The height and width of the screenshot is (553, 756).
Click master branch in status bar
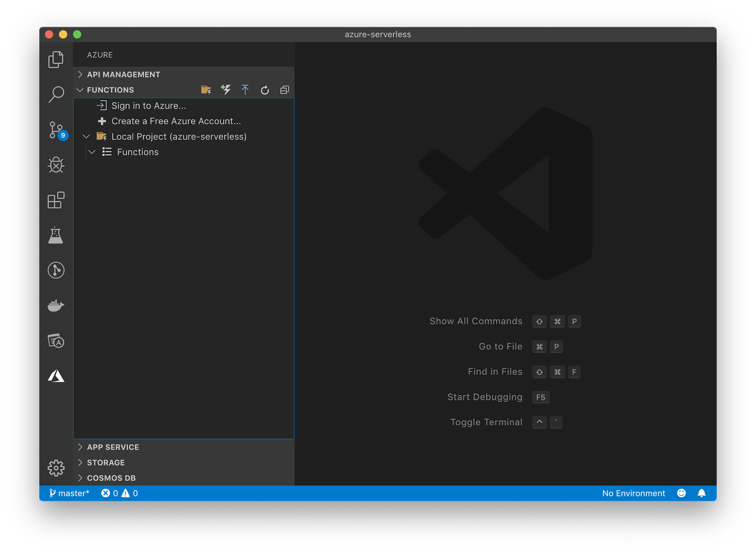point(69,493)
